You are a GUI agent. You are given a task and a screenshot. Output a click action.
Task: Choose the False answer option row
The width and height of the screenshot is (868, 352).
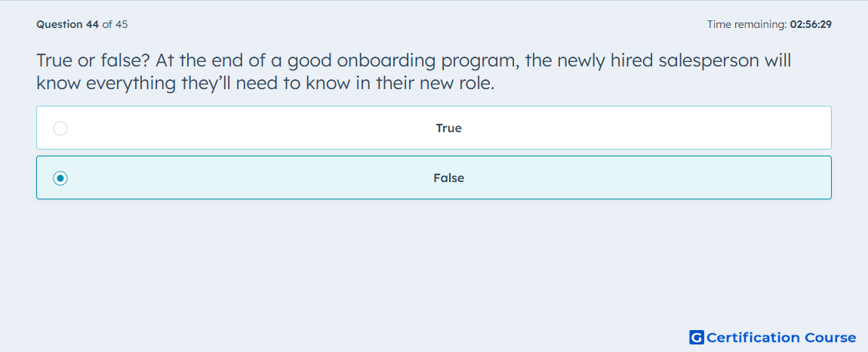pos(434,178)
